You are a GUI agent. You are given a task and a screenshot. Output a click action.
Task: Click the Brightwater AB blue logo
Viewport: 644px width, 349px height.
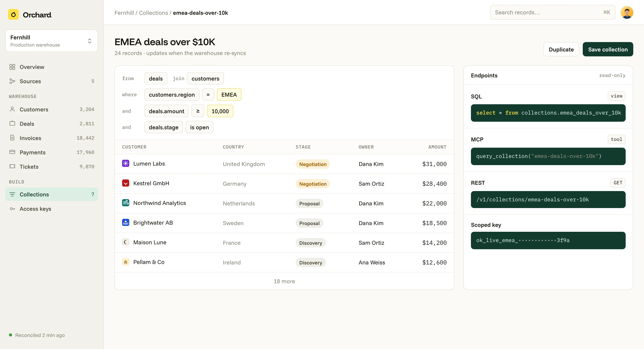click(125, 223)
